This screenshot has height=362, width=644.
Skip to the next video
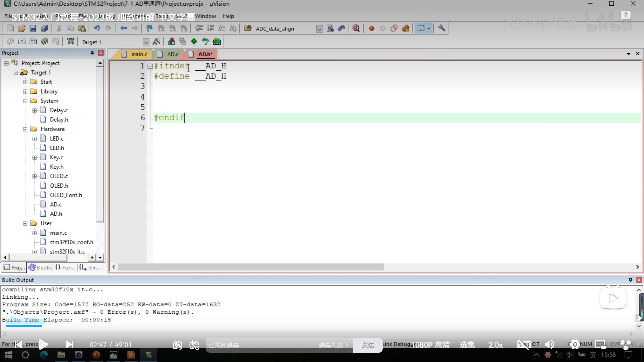pyautogui.click(x=69, y=344)
